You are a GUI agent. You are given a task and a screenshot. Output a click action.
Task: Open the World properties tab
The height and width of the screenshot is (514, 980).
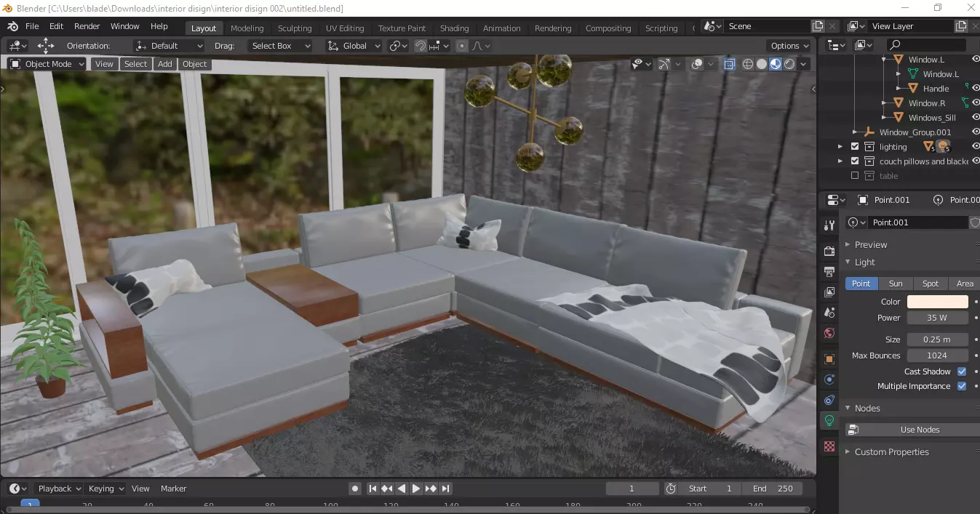pos(829,333)
